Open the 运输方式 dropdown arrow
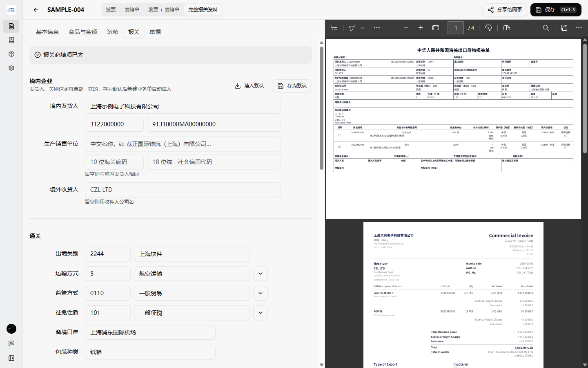This screenshot has height=368, width=588. [261, 274]
